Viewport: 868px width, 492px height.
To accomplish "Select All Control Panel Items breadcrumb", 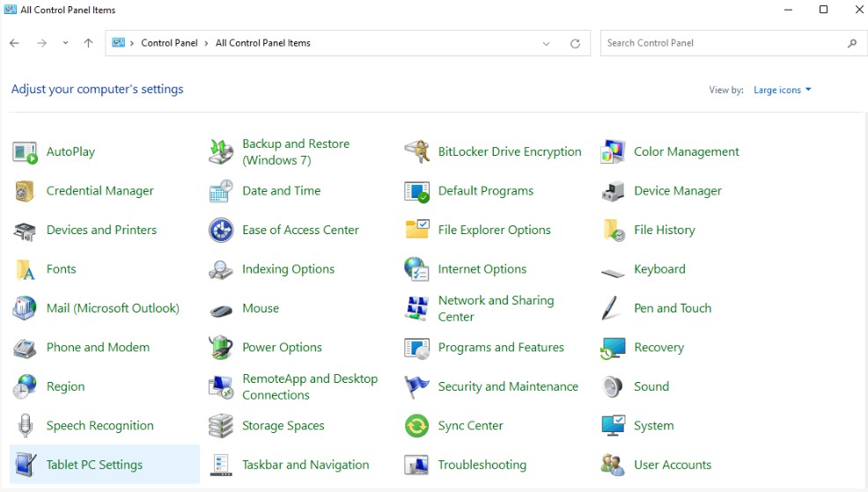I will pyautogui.click(x=262, y=43).
